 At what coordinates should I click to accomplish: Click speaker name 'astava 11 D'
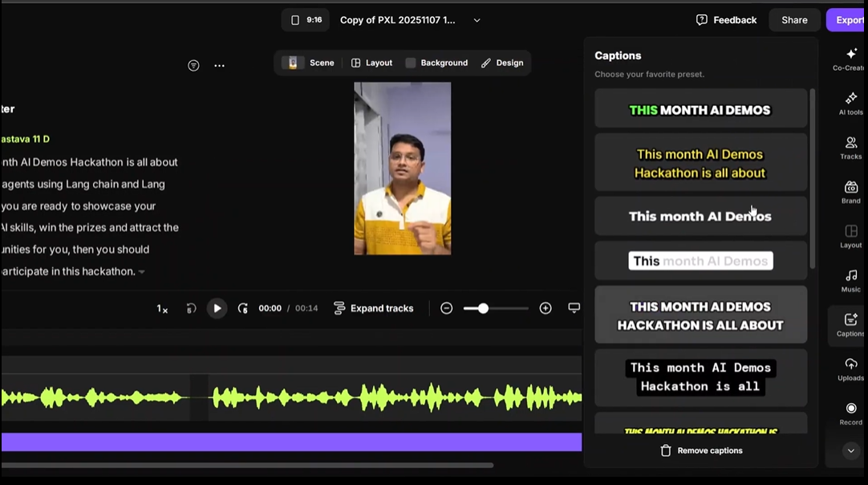25,139
